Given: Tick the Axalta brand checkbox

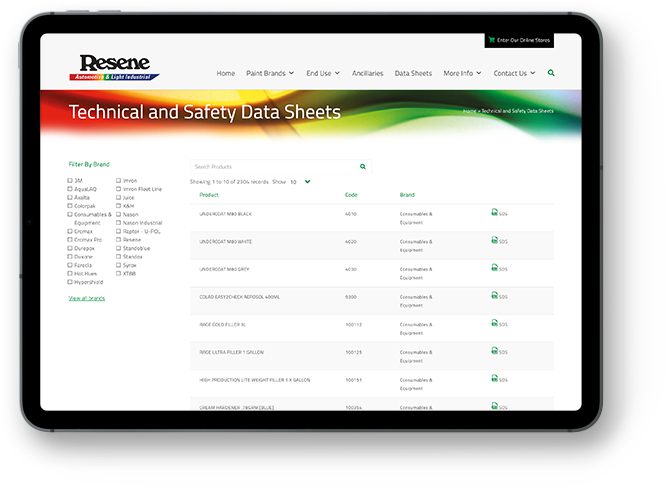Looking at the screenshot, I should (70, 197).
